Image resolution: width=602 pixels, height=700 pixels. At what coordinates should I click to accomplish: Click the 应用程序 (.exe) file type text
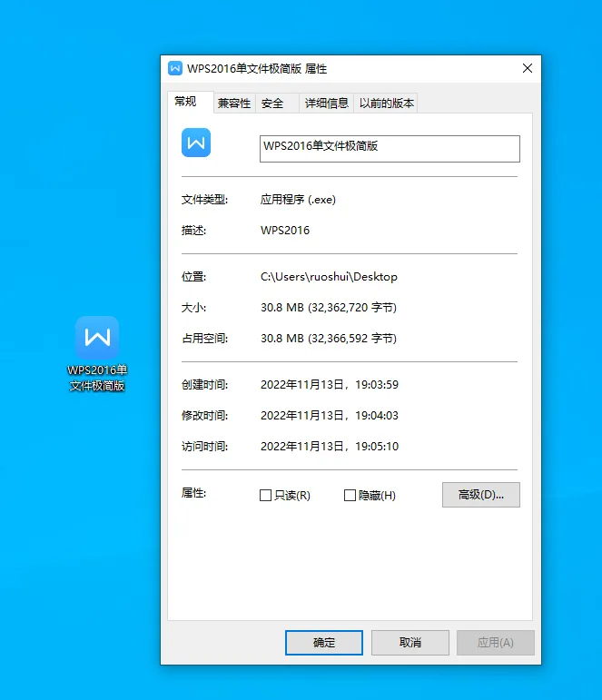298,200
